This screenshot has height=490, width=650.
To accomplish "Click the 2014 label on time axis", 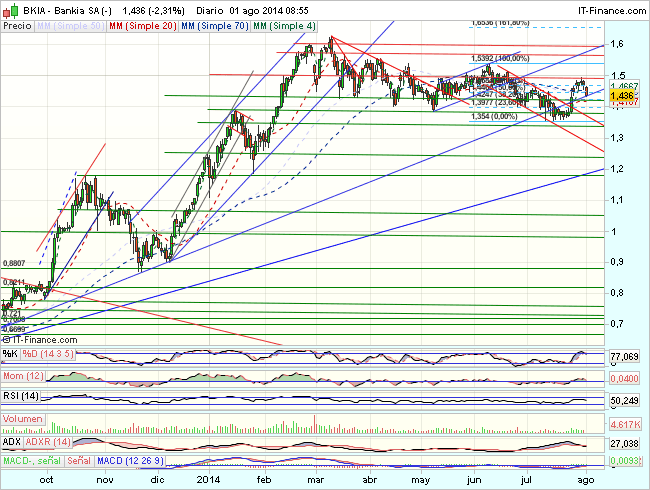I will tap(209, 480).
